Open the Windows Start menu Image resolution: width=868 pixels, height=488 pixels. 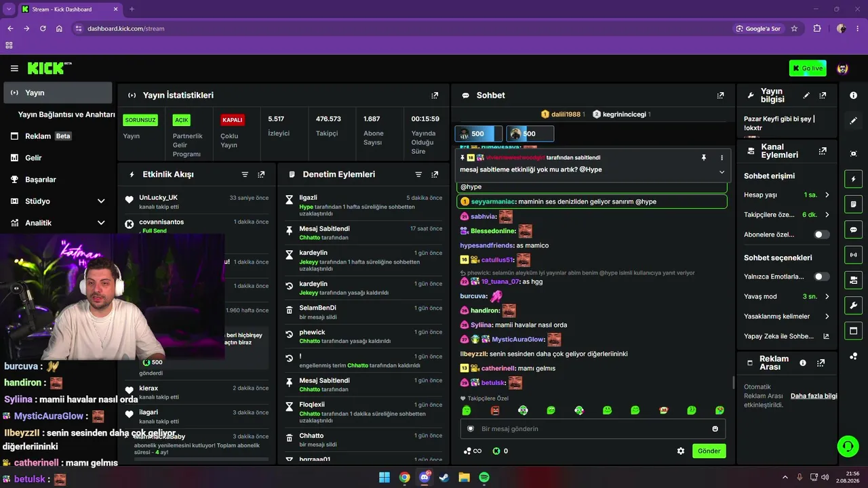click(384, 477)
